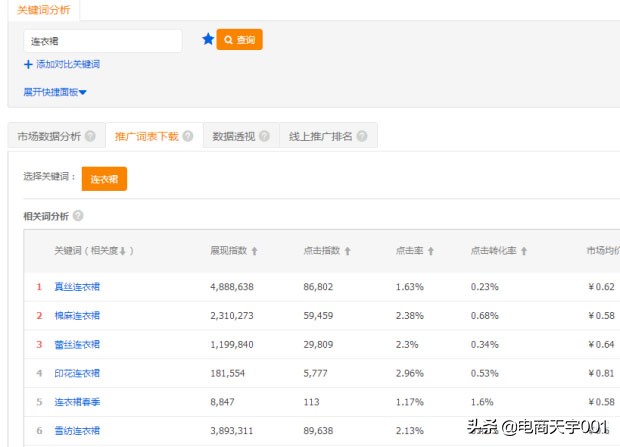Open the 连衣裙春季 keyword link

click(77, 402)
